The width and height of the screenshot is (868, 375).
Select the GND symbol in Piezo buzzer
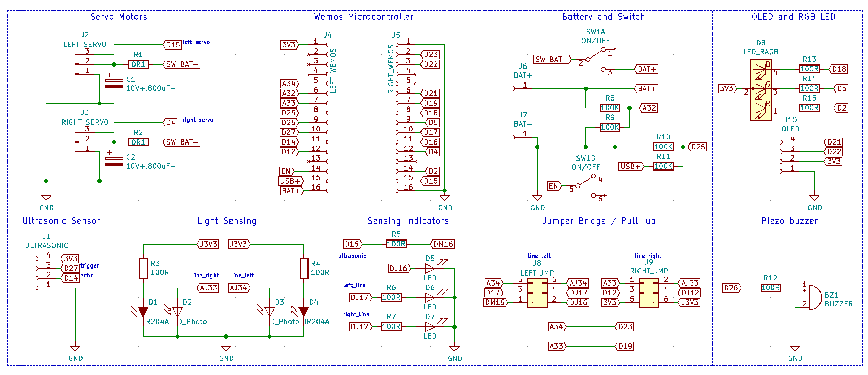pyautogui.click(x=795, y=349)
